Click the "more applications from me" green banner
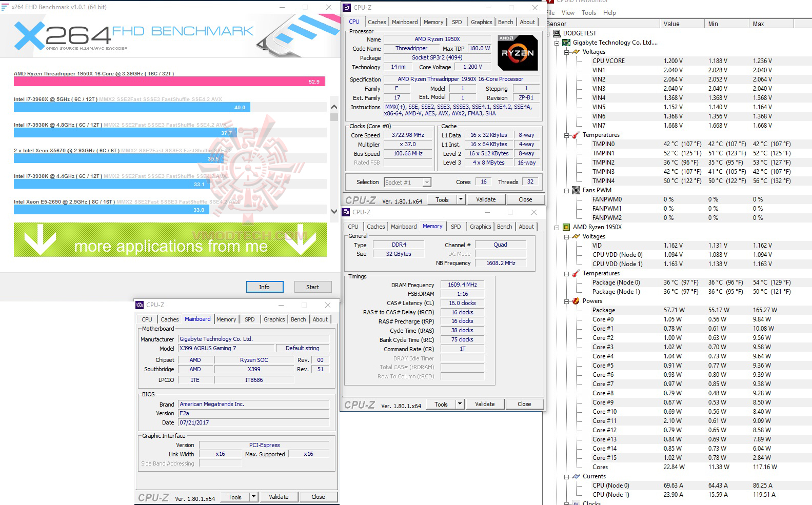The width and height of the screenshot is (812, 505). (170, 239)
